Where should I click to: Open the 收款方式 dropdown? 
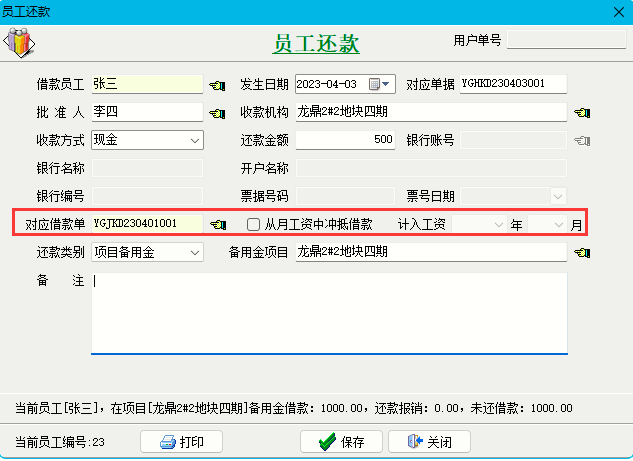coord(194,140)
